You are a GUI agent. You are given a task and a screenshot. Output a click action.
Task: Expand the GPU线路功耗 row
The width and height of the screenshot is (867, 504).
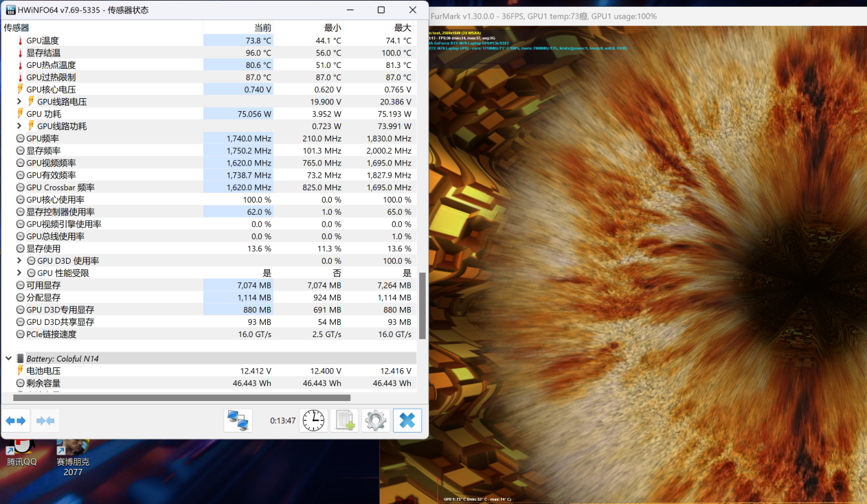pos(19,126)
